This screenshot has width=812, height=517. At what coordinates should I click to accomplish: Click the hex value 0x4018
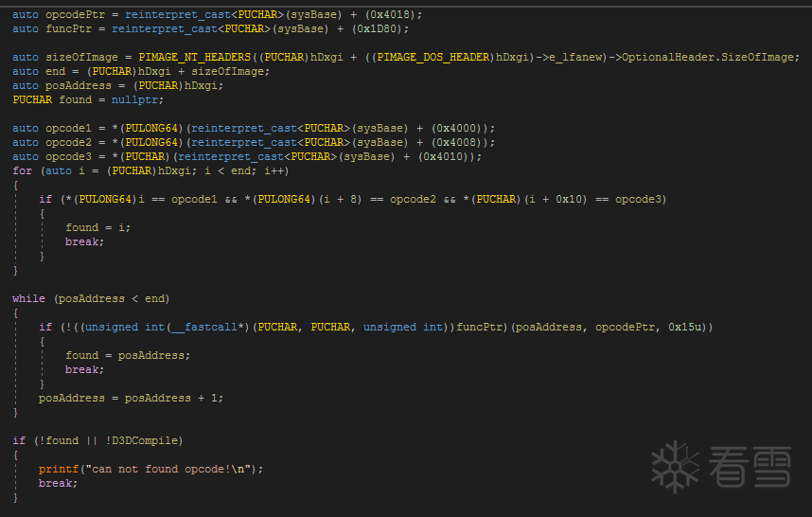399,14
